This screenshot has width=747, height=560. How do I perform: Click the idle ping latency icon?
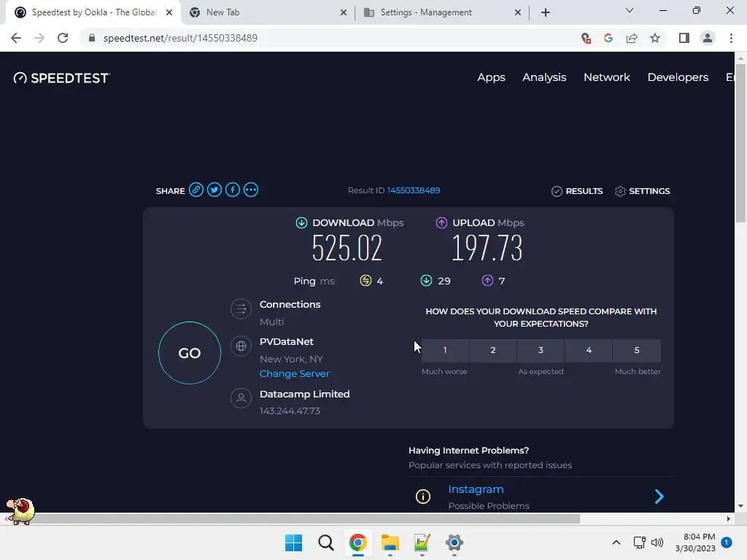click(x=365, y=281)
